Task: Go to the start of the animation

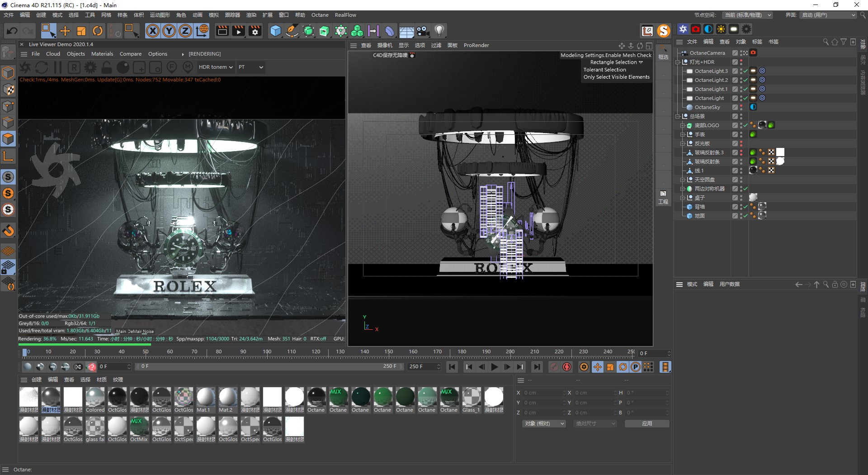Action: pyautogui.click(x=452, y=367)
